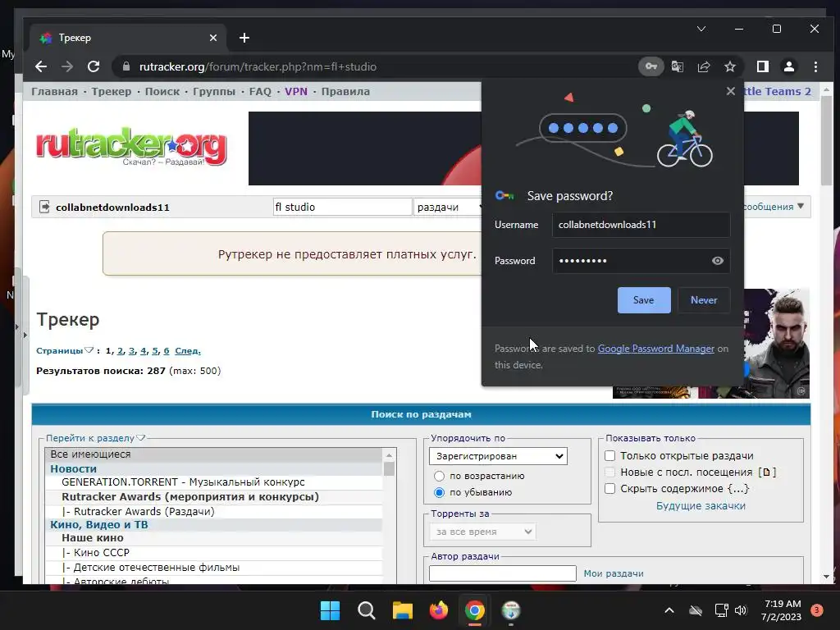Click the Автор раздачи input field

tap(503, 573)
